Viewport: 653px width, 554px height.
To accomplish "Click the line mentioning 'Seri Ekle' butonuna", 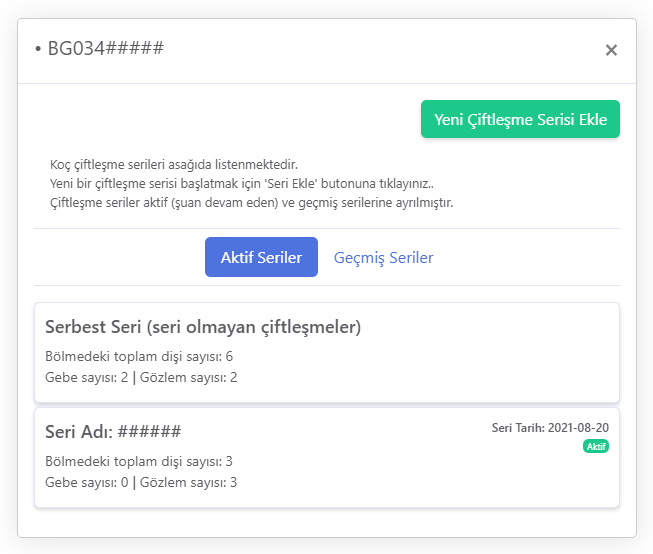I will click(242, 184).
